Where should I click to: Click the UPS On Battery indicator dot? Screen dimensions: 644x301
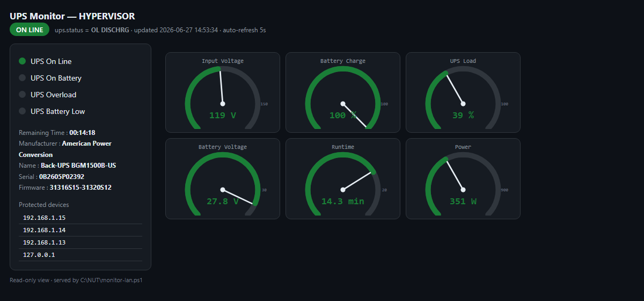(23, 78)
